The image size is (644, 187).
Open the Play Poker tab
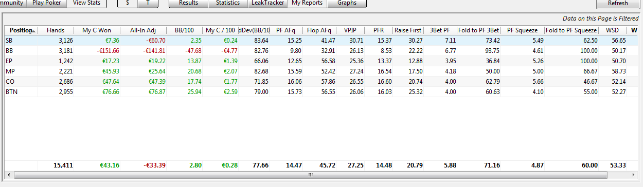pyautogui.click(x=46, y=3)
